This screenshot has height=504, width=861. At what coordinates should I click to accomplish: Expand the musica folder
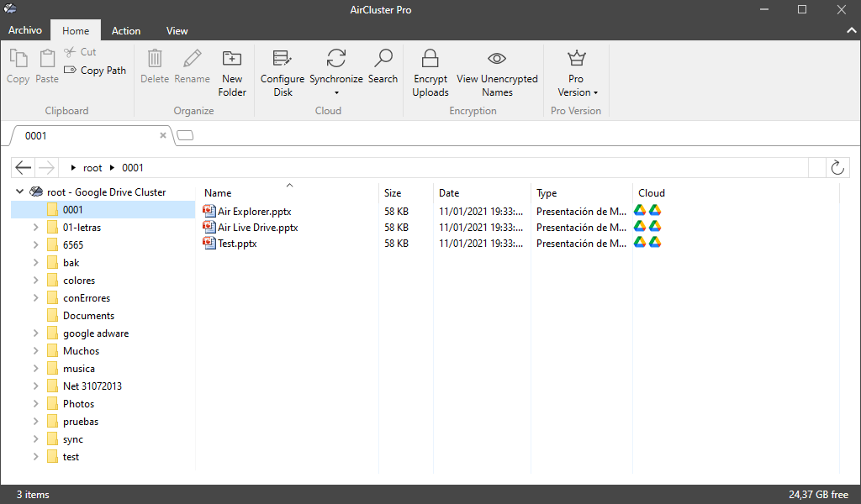pyautogui.click(x=35, y=369)
